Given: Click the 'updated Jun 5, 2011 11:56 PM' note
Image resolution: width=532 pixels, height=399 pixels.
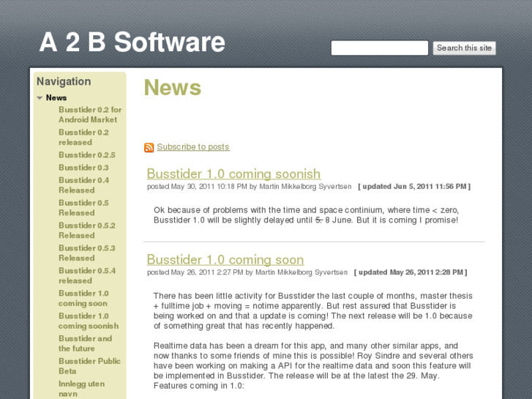Looking at the screenshot, I should (x=414, y=187).
